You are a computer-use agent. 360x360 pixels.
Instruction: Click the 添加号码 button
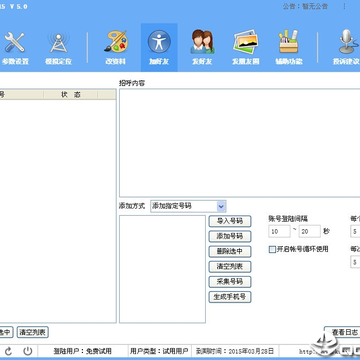tap(230, 236)
